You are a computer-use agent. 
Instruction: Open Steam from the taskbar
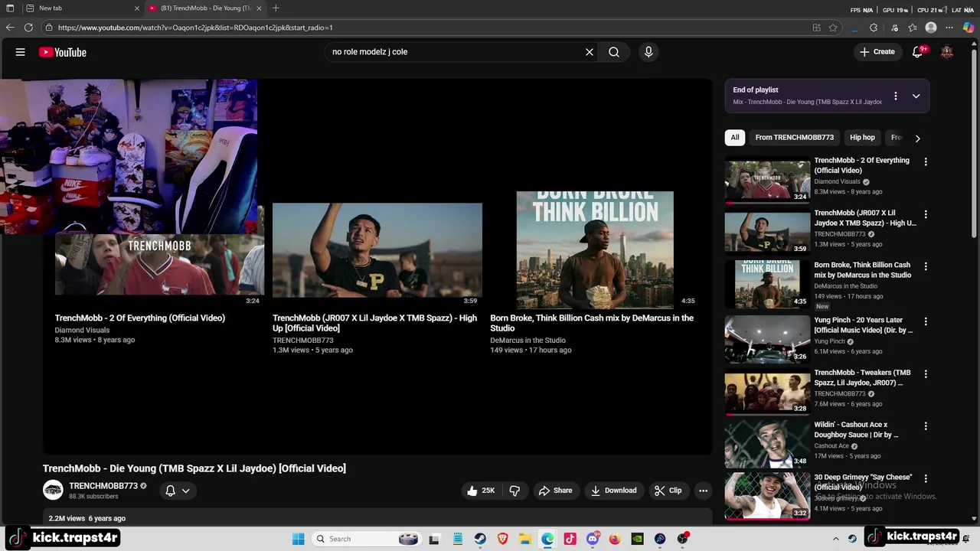click(480, 539)
